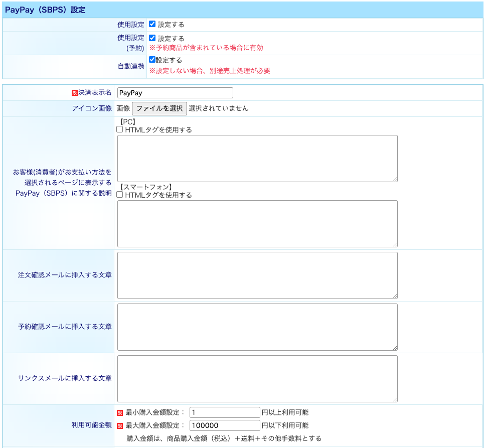Enable HTMLタグを使用する under 【スマートフォン】
The height and width of the screenshot is (448, 485).
tap(120, 195)
